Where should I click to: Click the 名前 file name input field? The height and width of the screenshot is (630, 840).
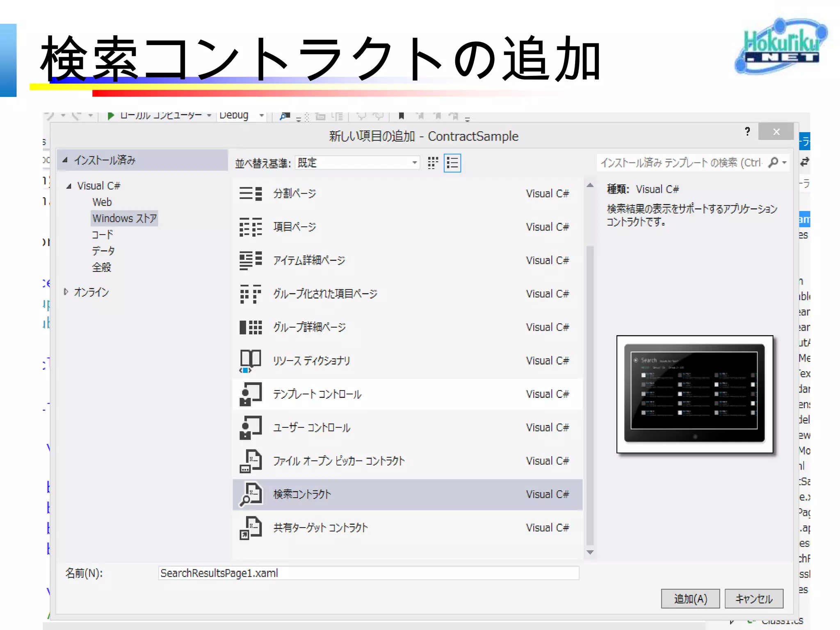click(x=368, y=573)
